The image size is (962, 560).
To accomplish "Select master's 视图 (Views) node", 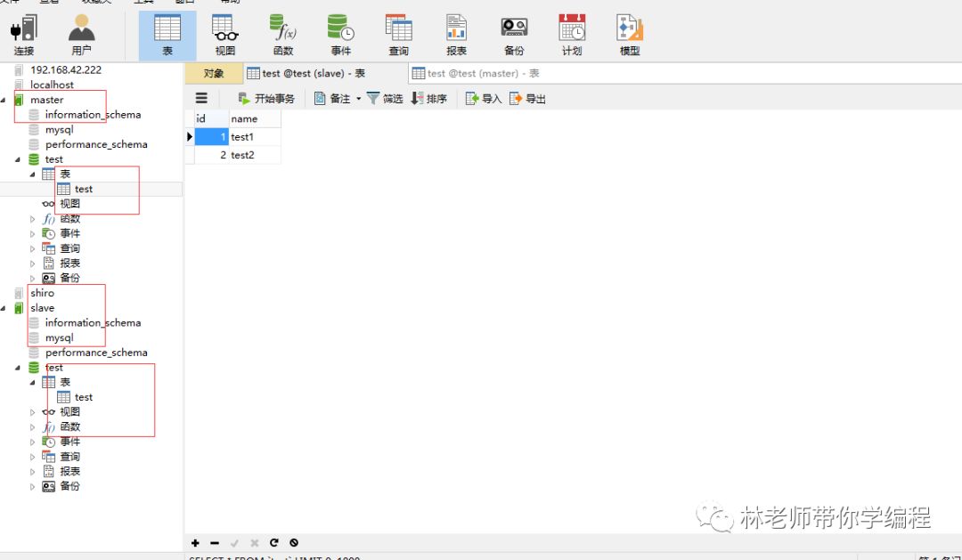I will (x=70, y=204).
